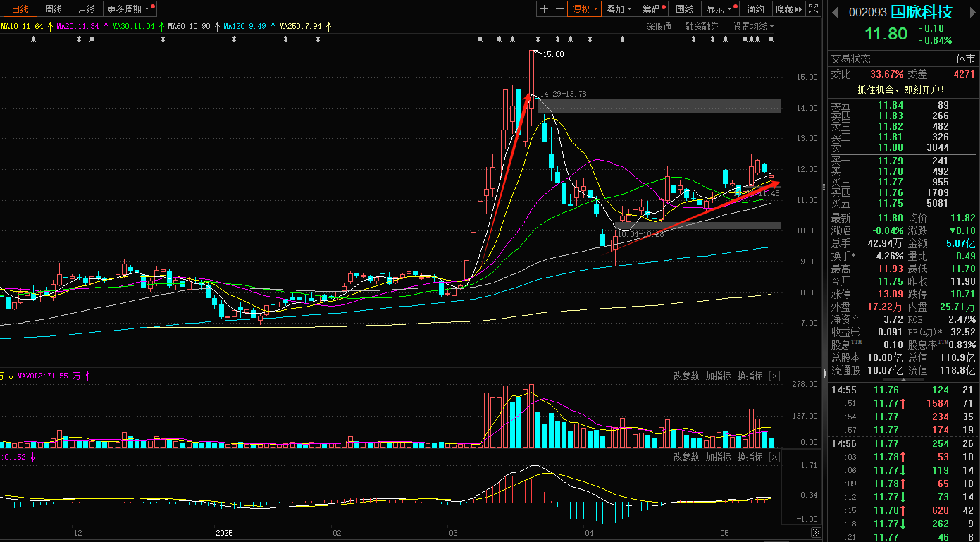The height and width of the screenshot is (542, 980).
Task: Click the 620 volume tick row
Action: (903, 510)
